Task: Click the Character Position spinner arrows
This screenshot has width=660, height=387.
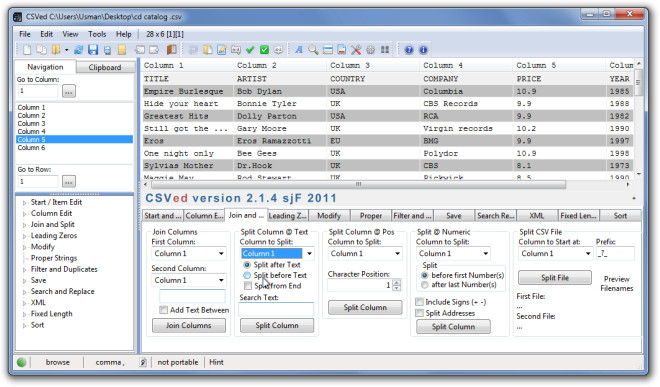Action: (x=397, y=286)
